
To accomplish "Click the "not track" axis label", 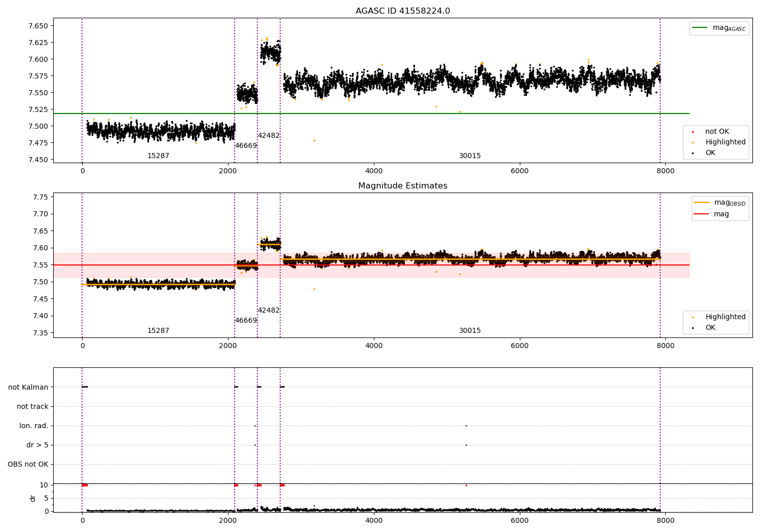I will pyautogui.click(x=32, y=406).
